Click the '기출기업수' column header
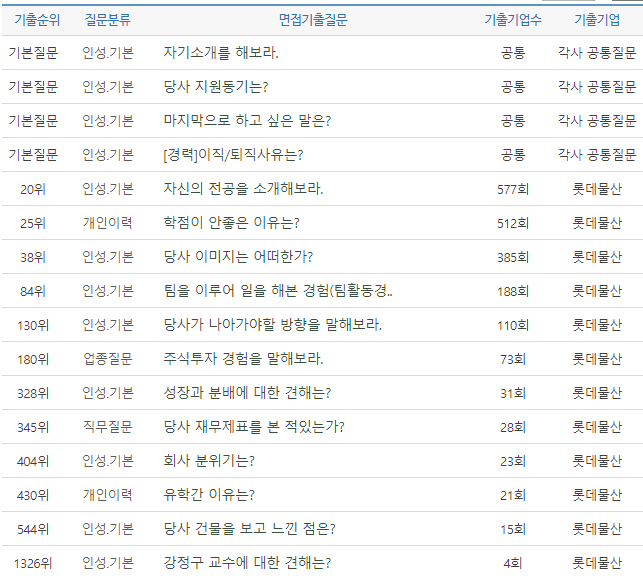Viewport: 643px width, 576px height. (x=512, y=19)
